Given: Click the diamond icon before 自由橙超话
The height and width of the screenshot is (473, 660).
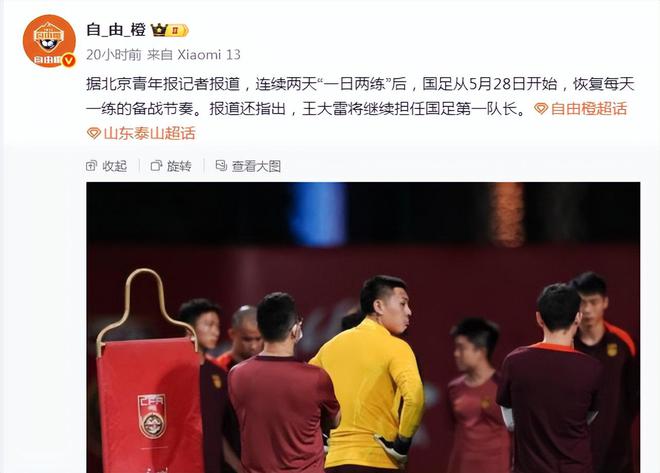Looking at the screenshot, I should point(541,109).
